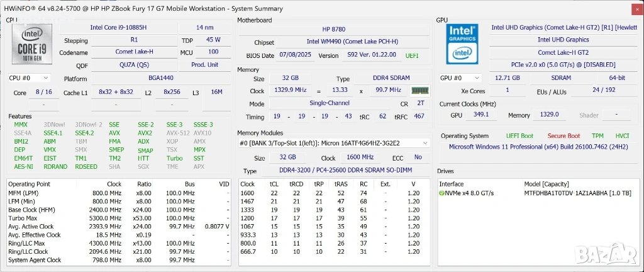Click the green NVMe drive status icon
The height and width of the screenshot is (272, 644).
coord(442,193)
